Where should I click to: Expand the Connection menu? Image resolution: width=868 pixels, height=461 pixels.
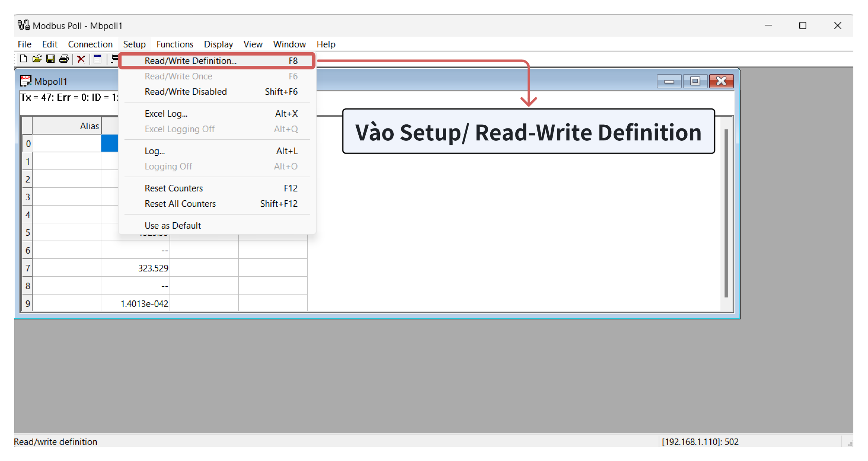90,44
